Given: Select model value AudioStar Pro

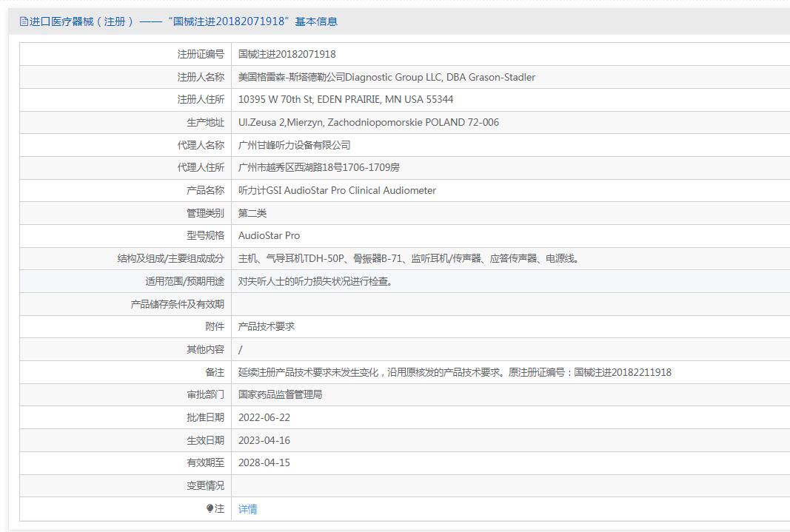Looking at the screenshot, I should [x=269, y=235].
